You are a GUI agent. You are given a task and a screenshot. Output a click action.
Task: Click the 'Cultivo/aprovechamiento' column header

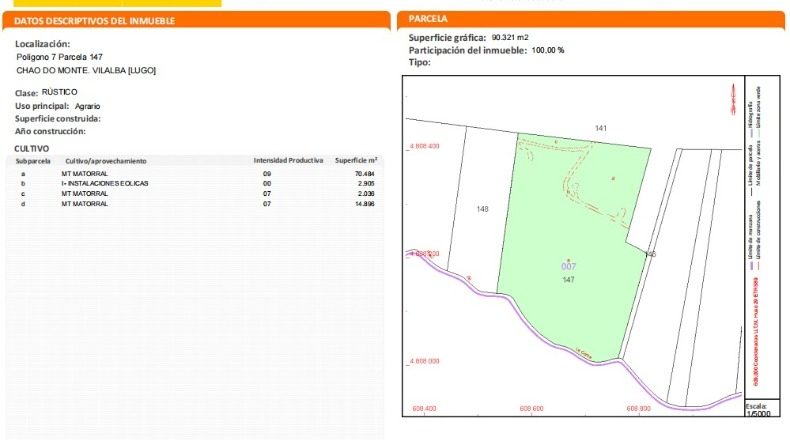106,161
